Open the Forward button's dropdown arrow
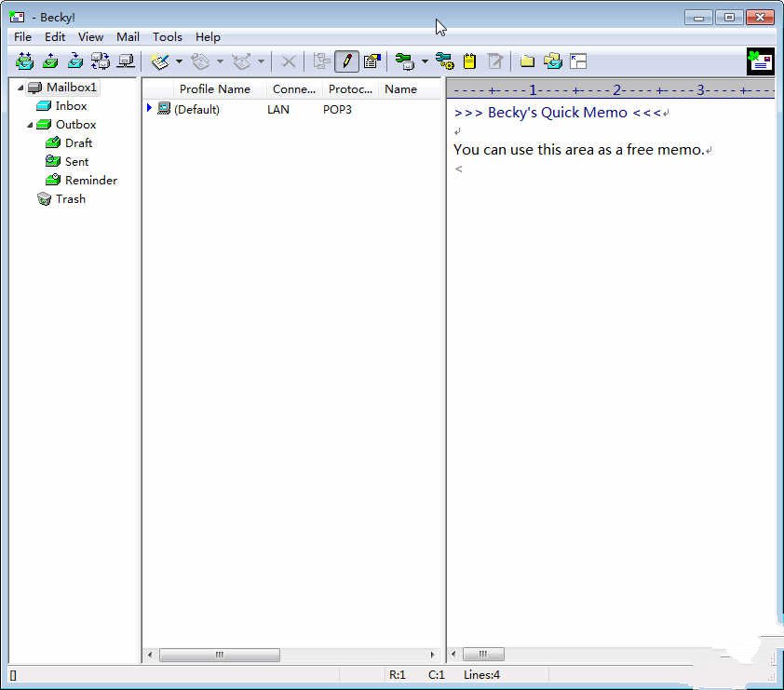Screen dimensions: 784x690 [261, 62]
